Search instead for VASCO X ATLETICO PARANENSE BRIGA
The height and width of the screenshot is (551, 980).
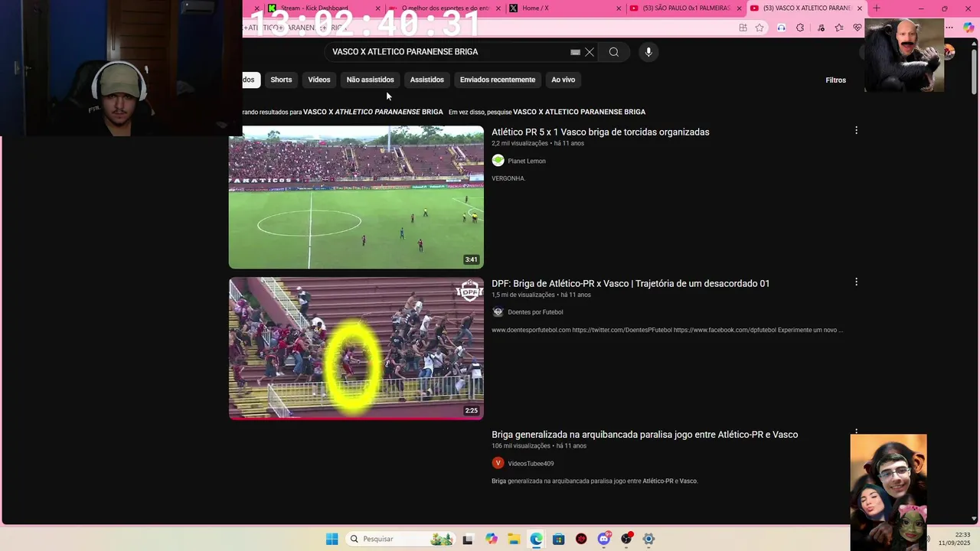point(579,112)
